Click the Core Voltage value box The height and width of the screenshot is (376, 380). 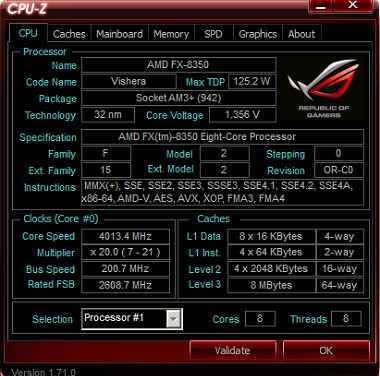243,115
